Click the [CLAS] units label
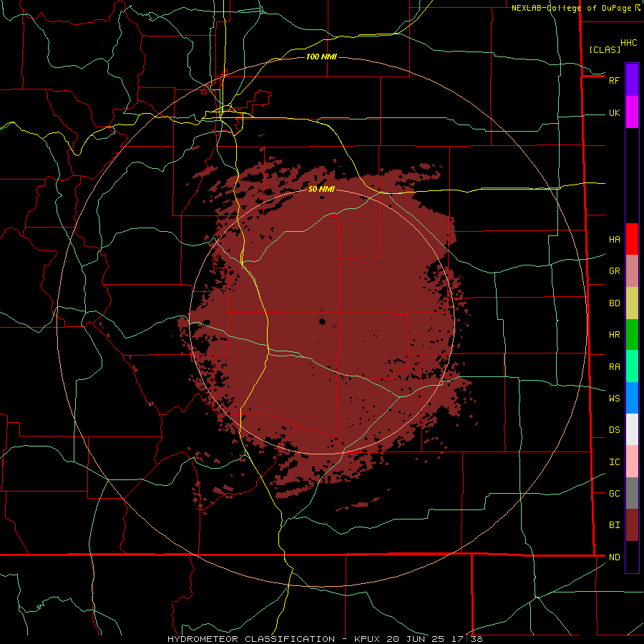This screenshot has width=644, height=644. pos(605,49)
